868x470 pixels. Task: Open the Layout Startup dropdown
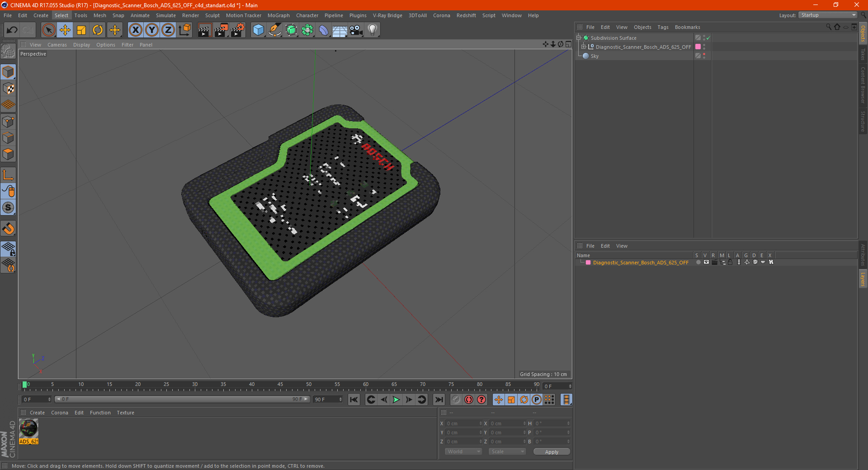click(828, 15)
